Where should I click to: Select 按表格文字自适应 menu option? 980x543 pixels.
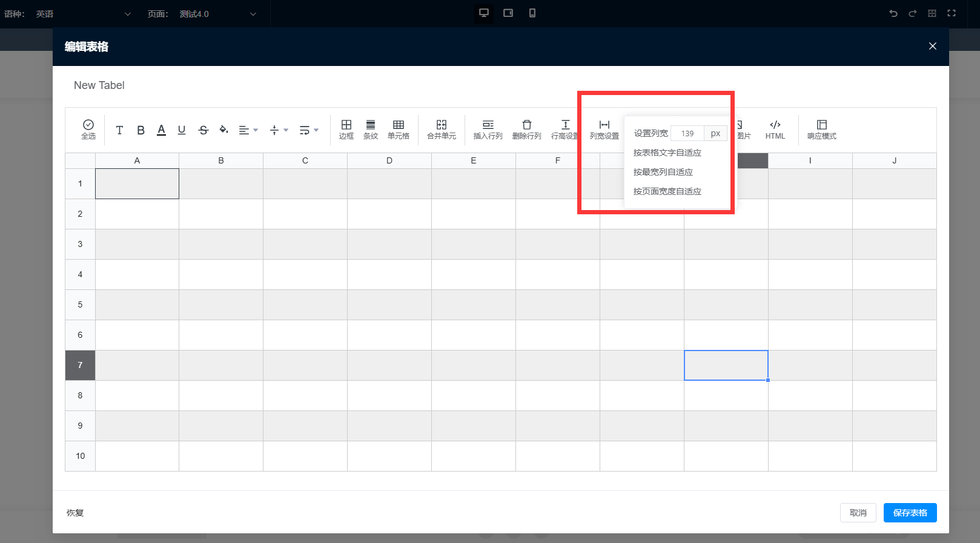667,153
